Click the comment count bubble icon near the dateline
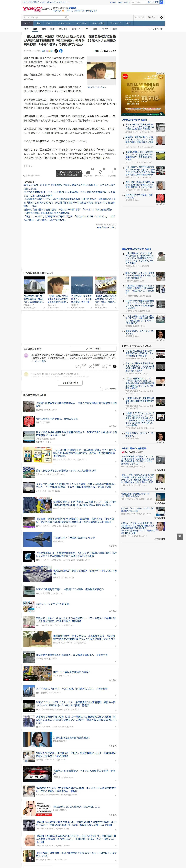 point(43,51)
